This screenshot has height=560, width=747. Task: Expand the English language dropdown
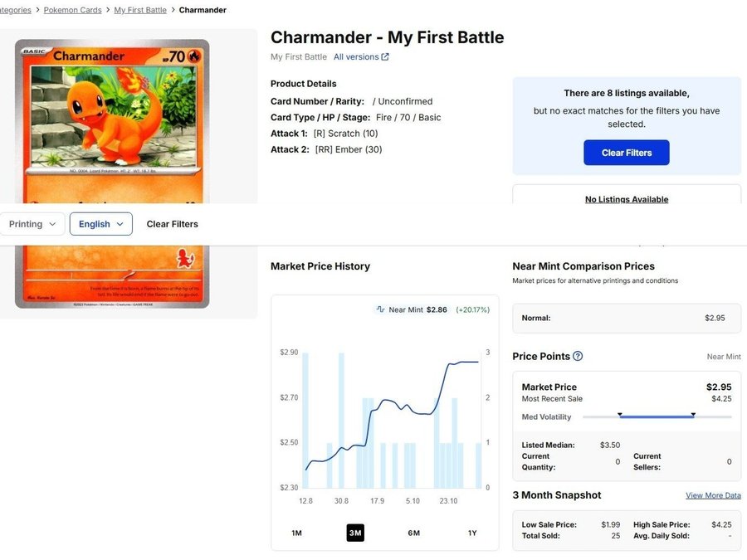100,224
